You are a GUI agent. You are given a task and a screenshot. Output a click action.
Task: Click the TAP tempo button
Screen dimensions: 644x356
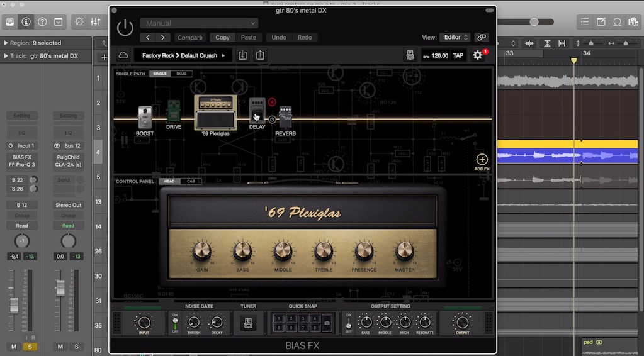(458, 55)
